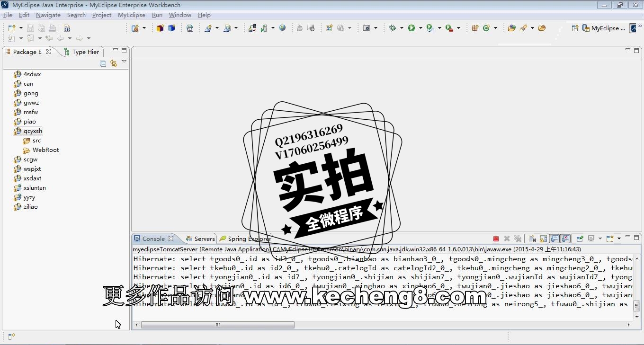Maximize the editor area

(x=636, y=50)
